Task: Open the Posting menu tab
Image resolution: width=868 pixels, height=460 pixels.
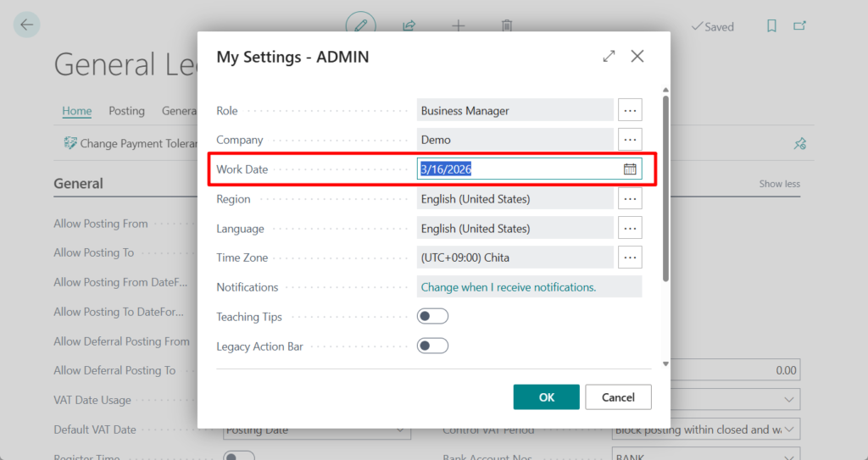Action: pos(126,111)
